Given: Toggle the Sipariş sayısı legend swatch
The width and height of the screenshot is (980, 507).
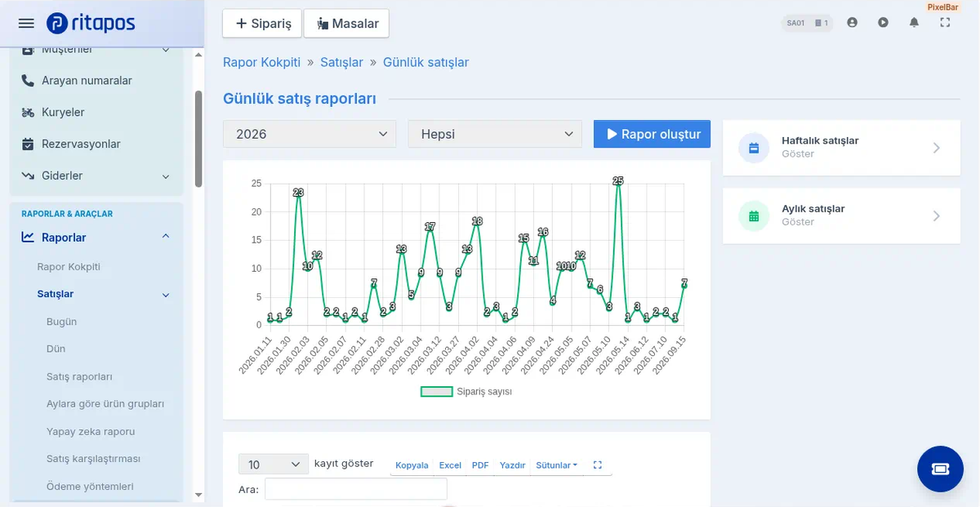Looking at the screenshot, I should pos(436,392).
